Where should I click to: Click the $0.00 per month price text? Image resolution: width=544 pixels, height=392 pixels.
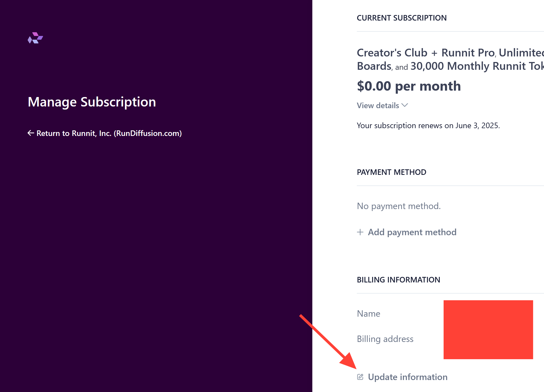click(409, 86)
